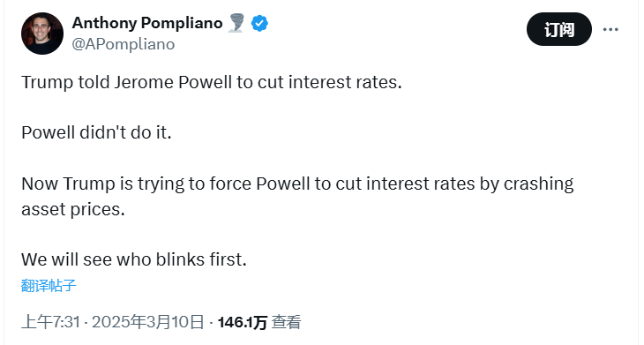Click the words "interest rates" in the first line
This screenshot has width=644, height=345.
click(x=344, y=82)
